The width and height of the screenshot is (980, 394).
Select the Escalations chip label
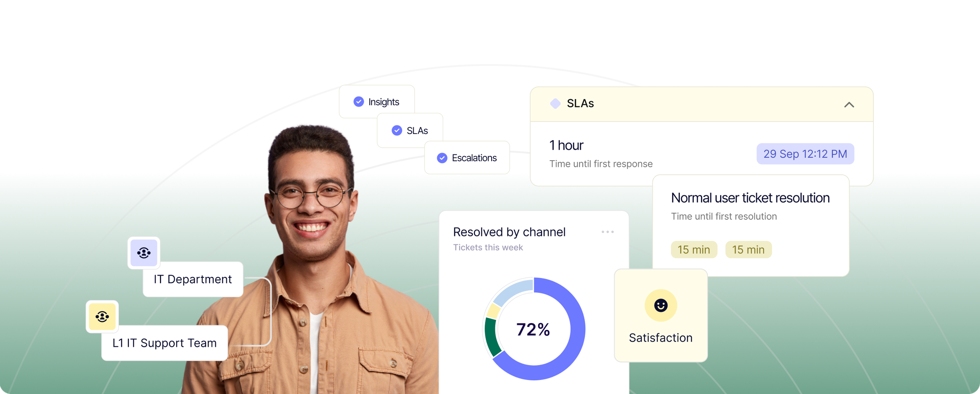coord(474,158)
